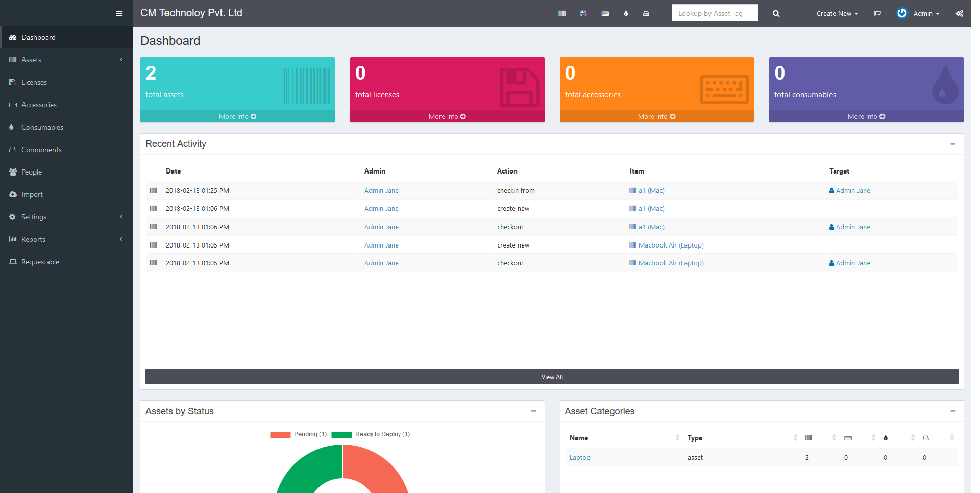Viewport: 980px width, 493px height.
Task: Open Dashboard in the sidebar
Action: click(x=66, y=37)
